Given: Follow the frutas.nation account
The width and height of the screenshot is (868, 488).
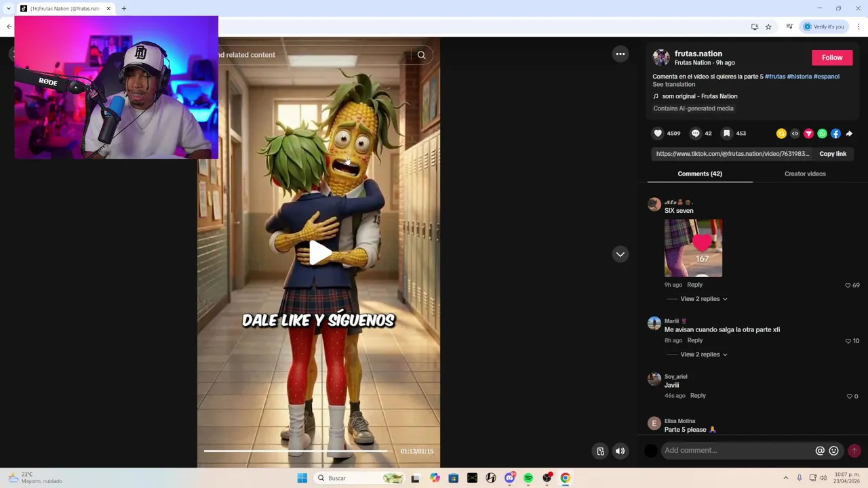Looking at the screenshot, I should [x=832, y=58].
